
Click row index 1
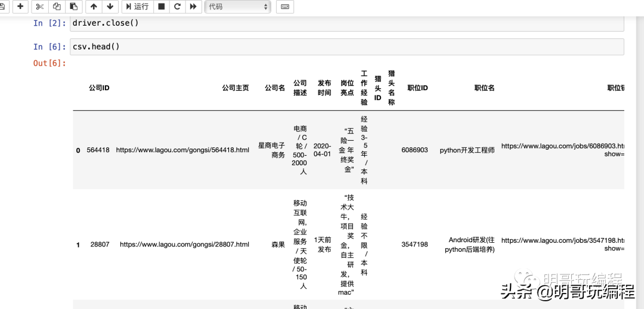(78, 245)
